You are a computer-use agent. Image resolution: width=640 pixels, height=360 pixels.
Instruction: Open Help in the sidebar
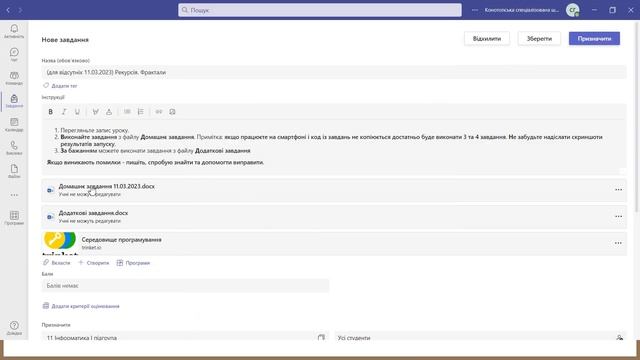[14, 328]
